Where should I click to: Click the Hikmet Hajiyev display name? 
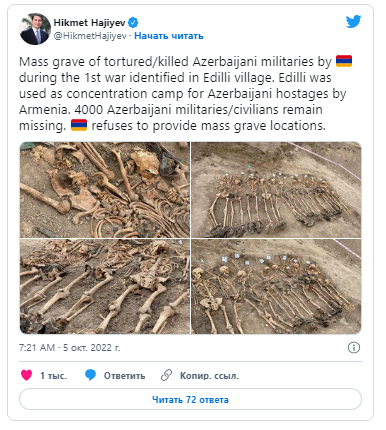89,23
